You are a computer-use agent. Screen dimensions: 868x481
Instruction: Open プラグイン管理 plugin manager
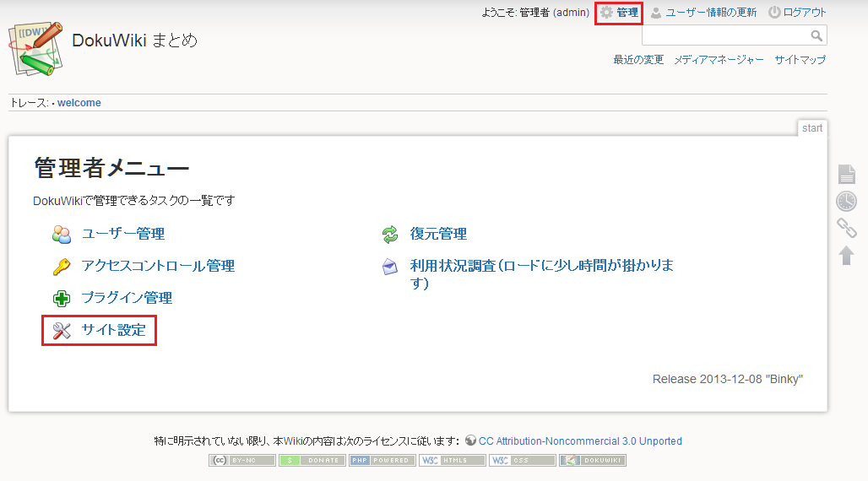coord(127,299)
